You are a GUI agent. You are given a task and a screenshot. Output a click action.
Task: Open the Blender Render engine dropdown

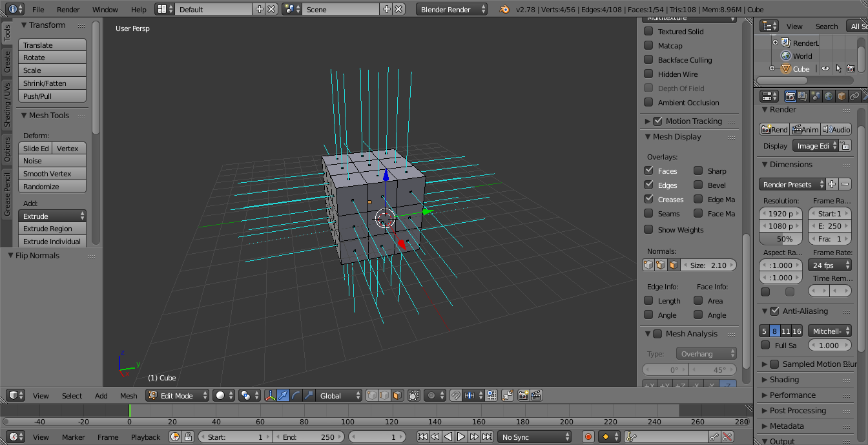[x=451, y=10]
